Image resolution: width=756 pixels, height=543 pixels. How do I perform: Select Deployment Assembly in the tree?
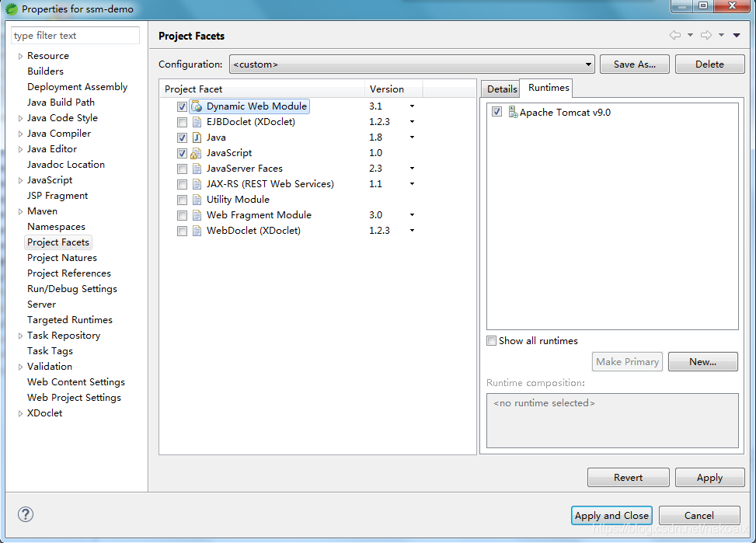pyautogui.click(x=77, y=87)
